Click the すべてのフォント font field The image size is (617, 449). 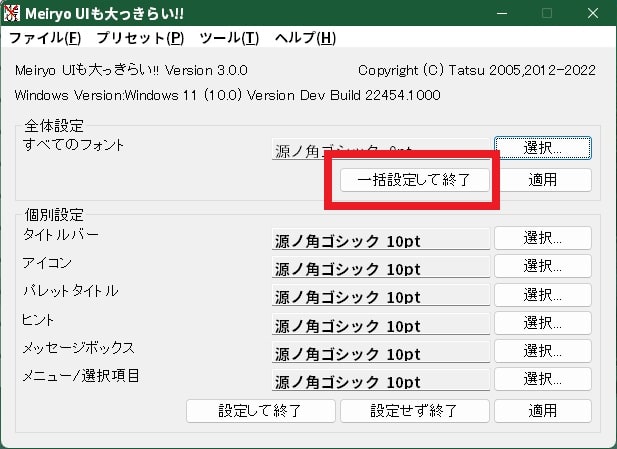point(381,149)
